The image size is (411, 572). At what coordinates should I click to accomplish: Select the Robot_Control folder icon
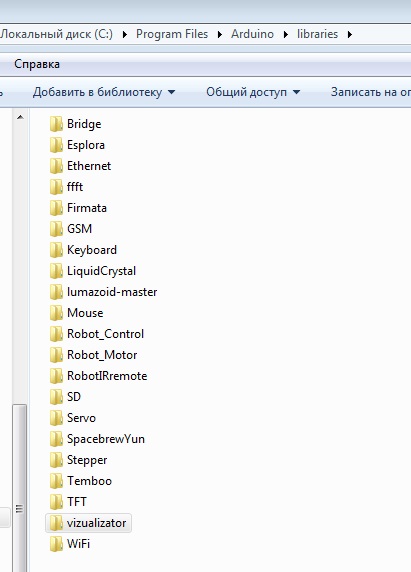[x=56, y=334]
